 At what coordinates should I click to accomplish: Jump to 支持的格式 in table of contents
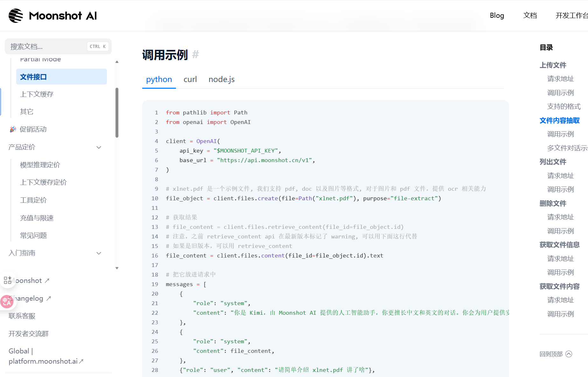tap(564, 106)
